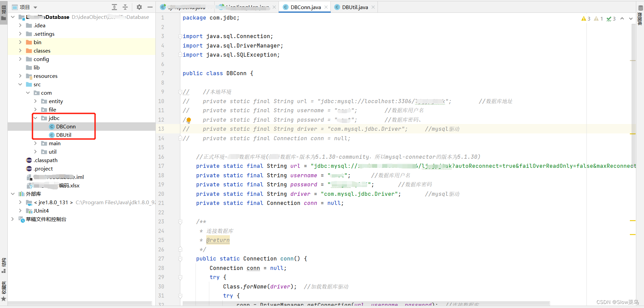Image resolution: width=644 pixels, height=308 pixels.
Task: Click line number 13 in gutter
Action: coord(161,129)
